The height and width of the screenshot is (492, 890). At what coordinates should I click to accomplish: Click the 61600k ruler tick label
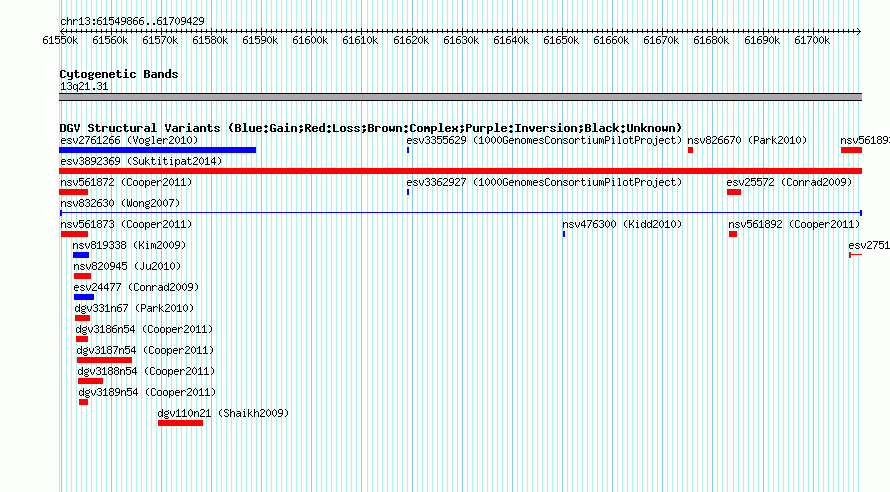point(310,40)
